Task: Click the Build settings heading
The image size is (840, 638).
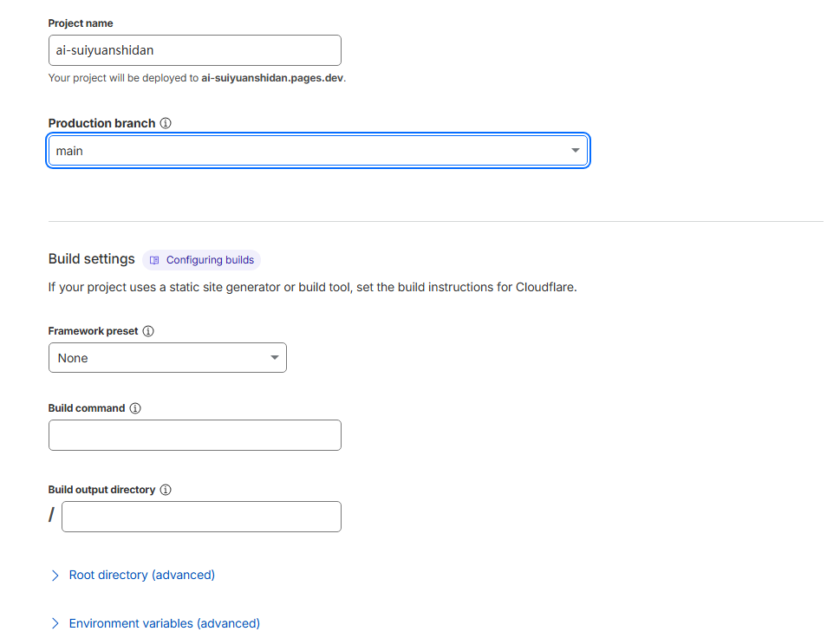Action: point(92,258)
